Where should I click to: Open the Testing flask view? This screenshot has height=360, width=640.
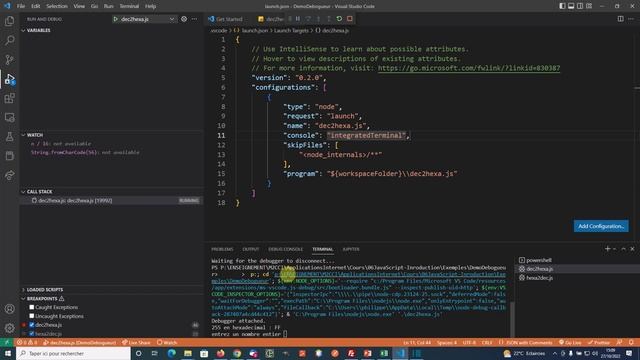[x=9, y=137]
